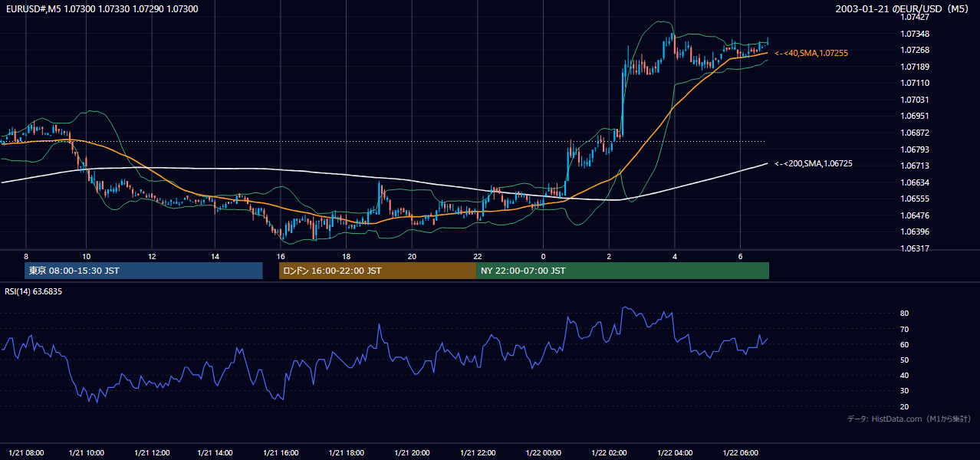
Task: Click bottom time label 1/21 18:00
Action: (346, 452)
